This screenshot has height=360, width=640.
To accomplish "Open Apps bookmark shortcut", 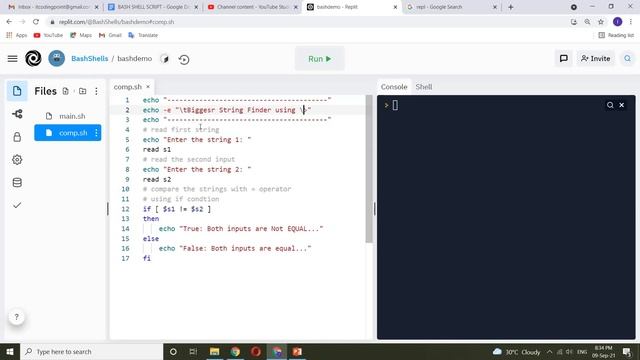I will (17, 35).
